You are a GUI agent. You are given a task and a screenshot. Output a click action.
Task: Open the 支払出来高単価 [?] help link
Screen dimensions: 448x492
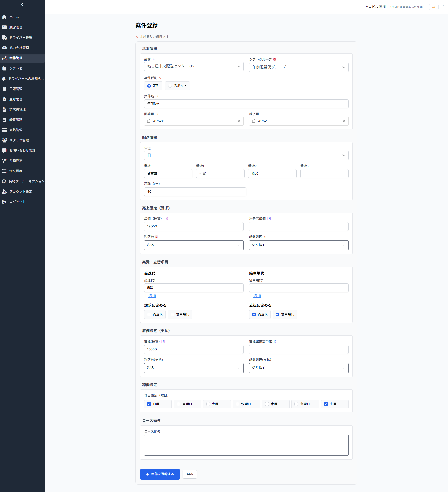[276, 342]
